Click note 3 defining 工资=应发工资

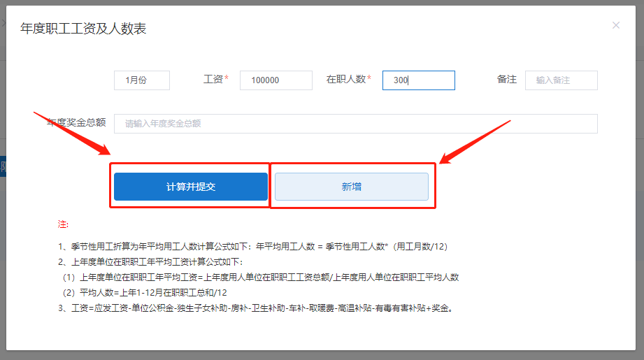point(257,308)
